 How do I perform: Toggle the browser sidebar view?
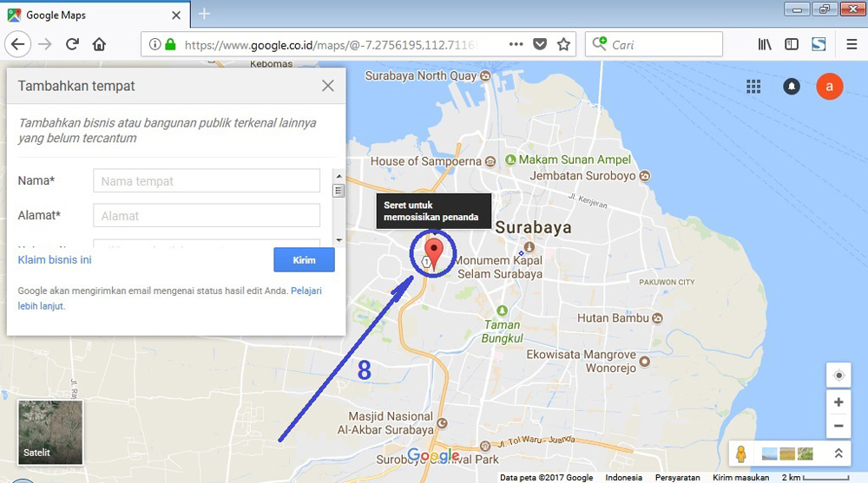pos(792,44)
